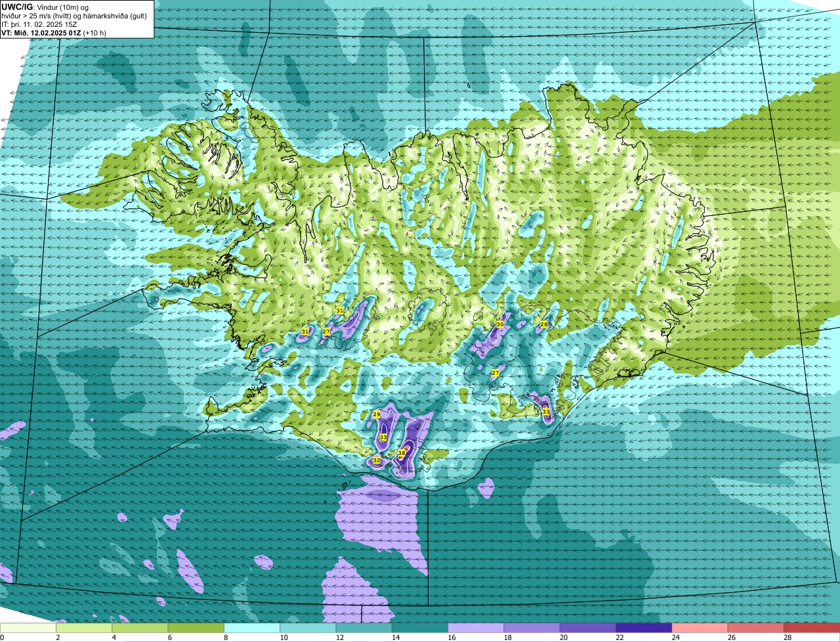Click the legend scale number 24
This screenshot has height=642, width=840.
(677, 637)
